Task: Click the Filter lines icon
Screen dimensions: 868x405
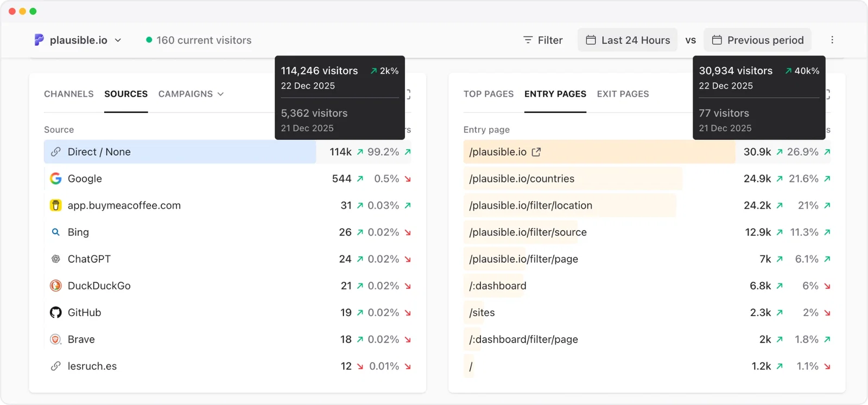Action: tap(528, 40)
